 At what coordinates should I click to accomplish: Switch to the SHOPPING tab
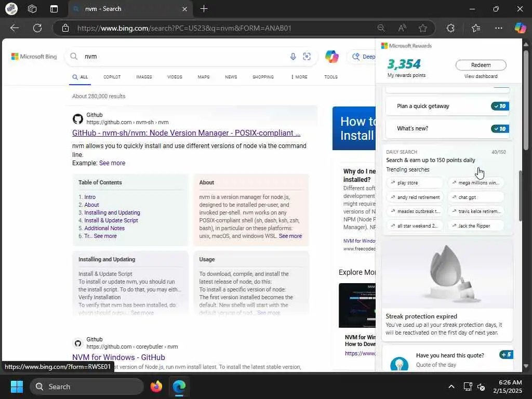(x=263, y=77)
